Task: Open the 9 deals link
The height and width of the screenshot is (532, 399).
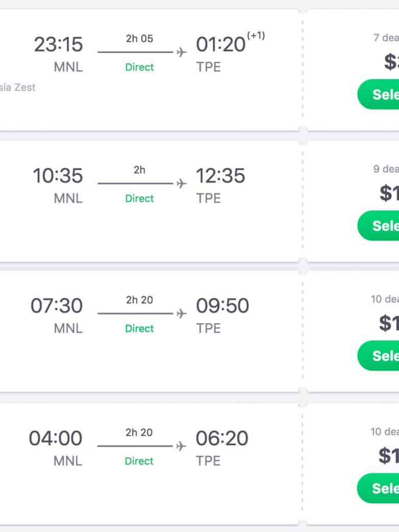Action: point(386,169)
